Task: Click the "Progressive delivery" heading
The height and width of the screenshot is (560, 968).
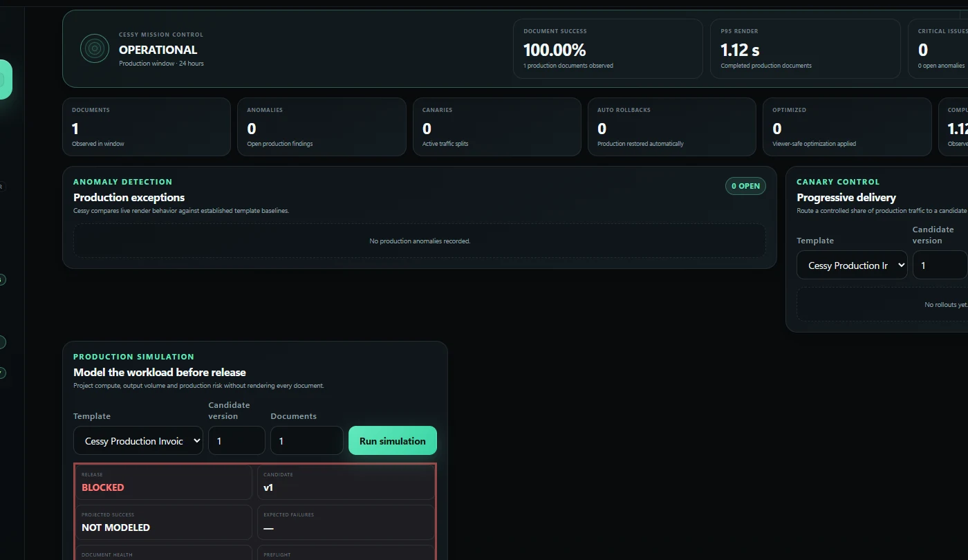Action: [x=846, y=197]
